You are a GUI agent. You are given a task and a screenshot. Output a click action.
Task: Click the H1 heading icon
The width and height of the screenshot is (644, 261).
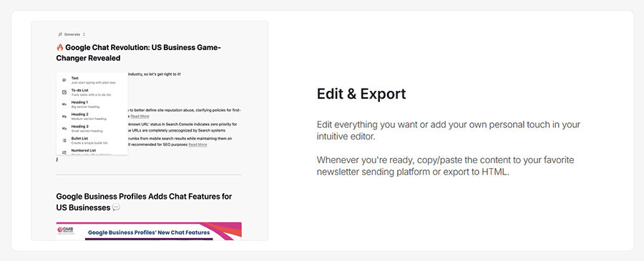(64, 104)
